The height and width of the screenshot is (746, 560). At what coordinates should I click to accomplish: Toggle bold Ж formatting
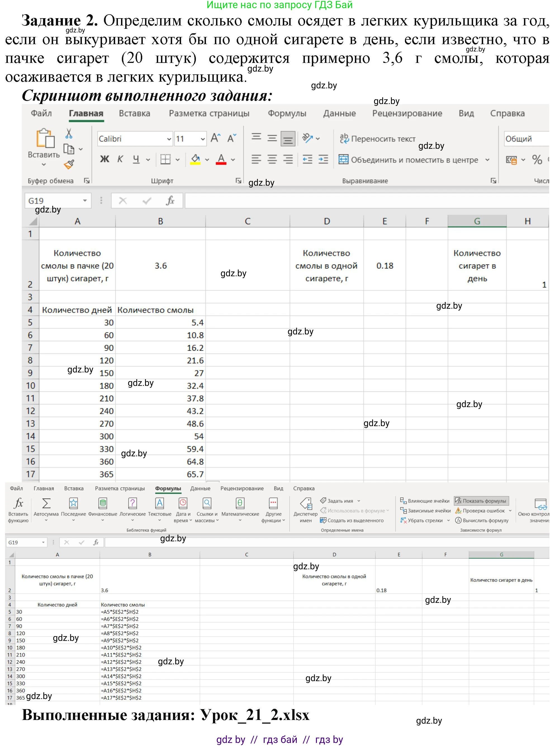pos(105,159)
